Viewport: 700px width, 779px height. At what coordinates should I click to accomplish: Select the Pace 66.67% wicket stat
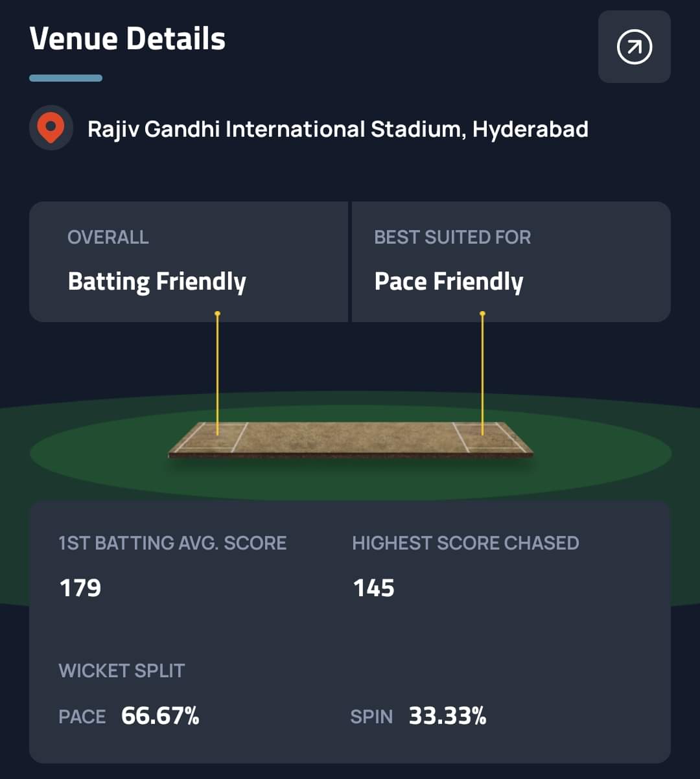point(129,716)
